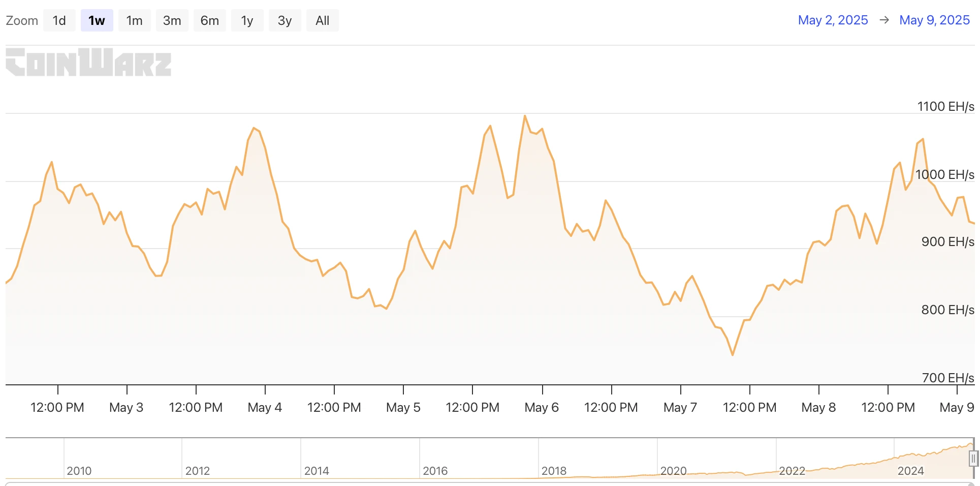Click 2020 in the range navigator
Image resolution: width=980 pixels, height=486 pixels.
click(x=673, y=471)
